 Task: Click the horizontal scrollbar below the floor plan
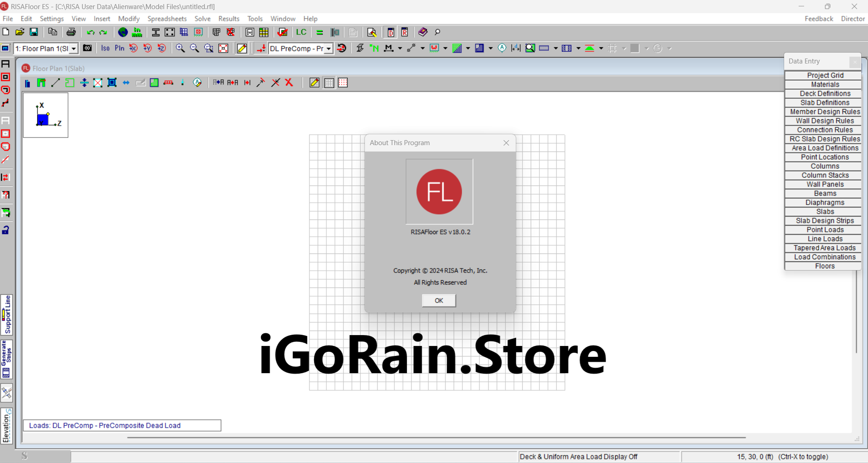[436, 438]
